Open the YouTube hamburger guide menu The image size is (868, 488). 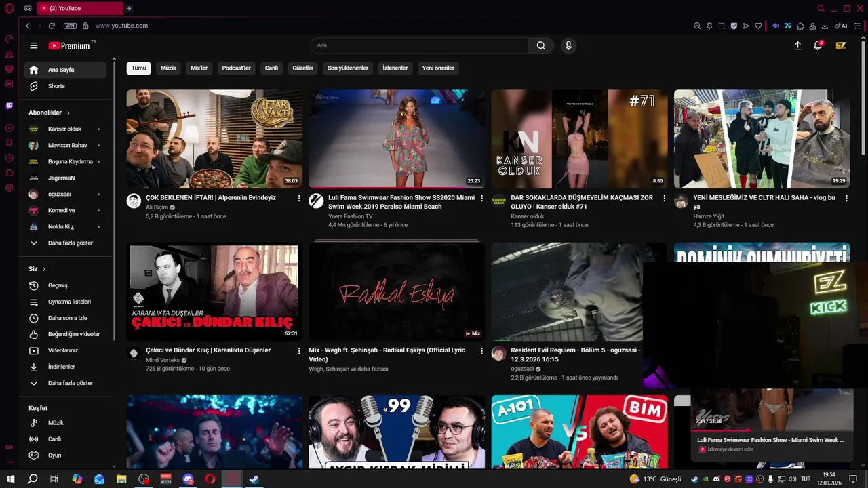tap(33, 45)
